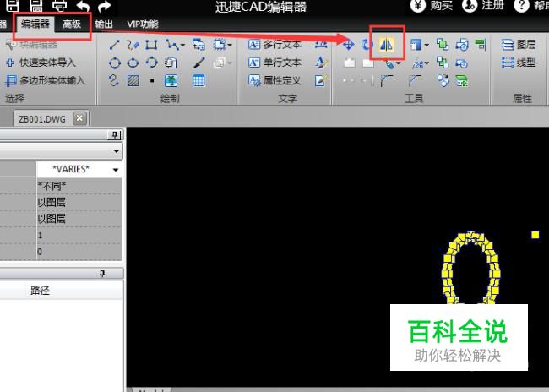
Task: Select the Rectangle drawing tool
Action: [151, 45]
